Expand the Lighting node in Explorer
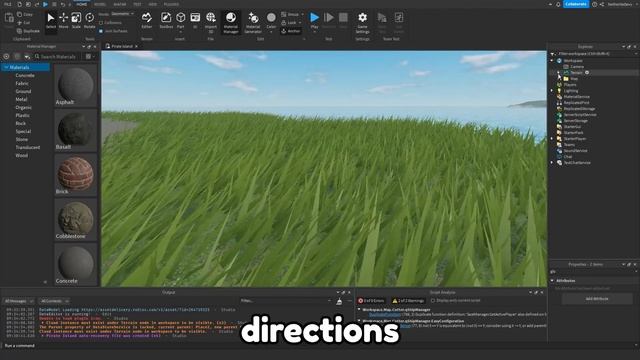 coord(552,91)
